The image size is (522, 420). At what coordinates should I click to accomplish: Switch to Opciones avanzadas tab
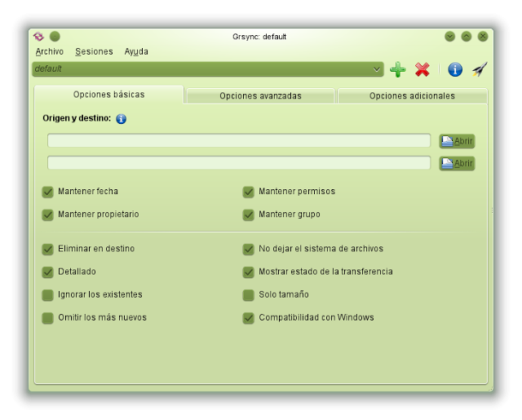(x=260, y=96)
